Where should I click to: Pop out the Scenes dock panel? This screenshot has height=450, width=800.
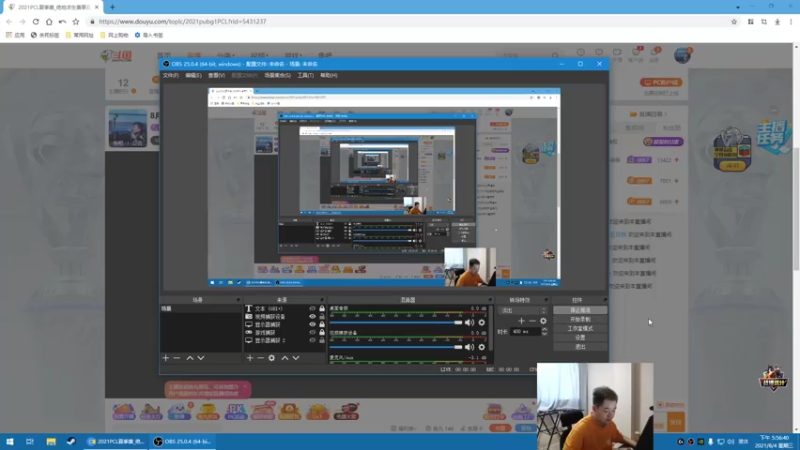pyautogui.click(x=238, y=300)
